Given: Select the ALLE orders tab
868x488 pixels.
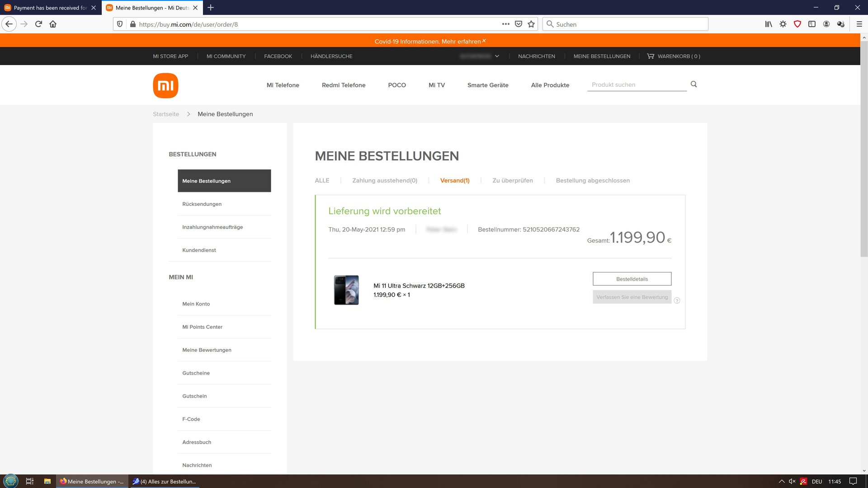Looking at the screenshot, I should coord(322,180).
